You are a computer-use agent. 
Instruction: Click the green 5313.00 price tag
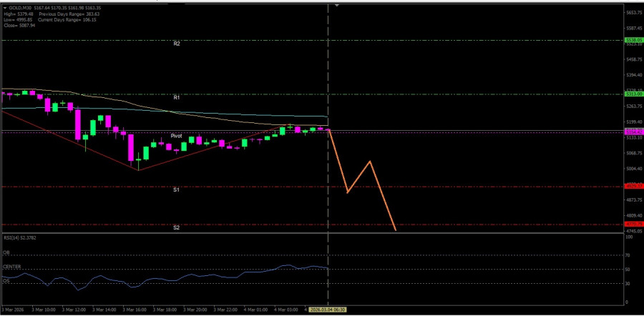633,94
